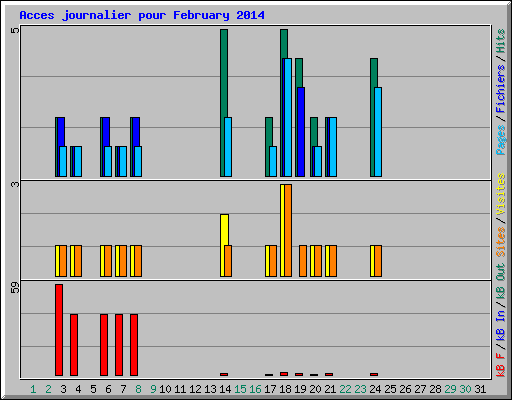Viewport: 512px width, 400px height.
Task: Click day number 6 on the bottom axis
Action: click(x=108, y=389)
